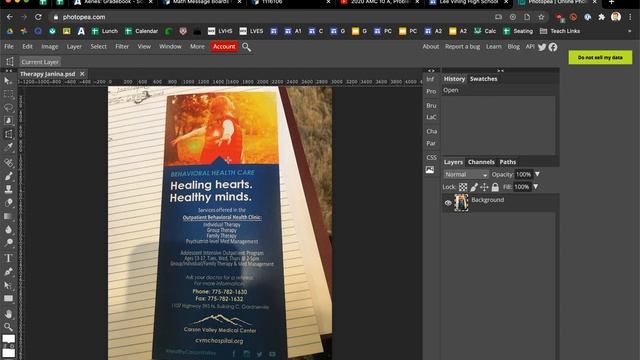Select the Blur tool
640x360 pixels.
click(8, 229)
